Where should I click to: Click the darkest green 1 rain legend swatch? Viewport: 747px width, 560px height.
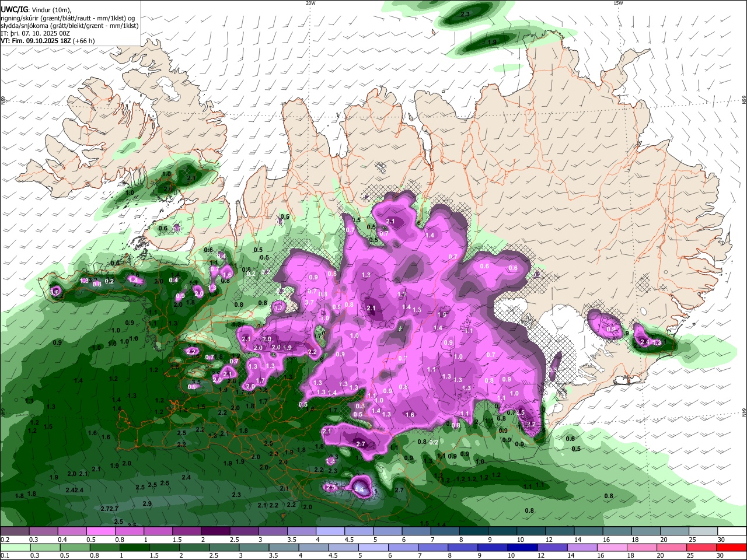(x=134, y=547)
